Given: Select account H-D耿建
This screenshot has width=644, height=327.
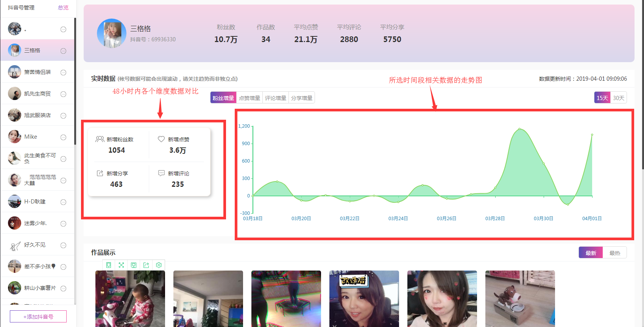Looking at the screenshot, I should 37,201.
